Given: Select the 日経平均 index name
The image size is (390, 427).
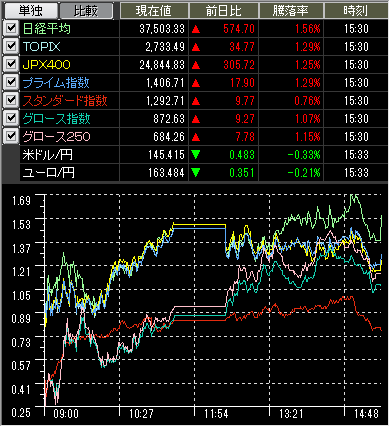Looking at the screenshot, I should pyautogui.click(x=47, y=29).
